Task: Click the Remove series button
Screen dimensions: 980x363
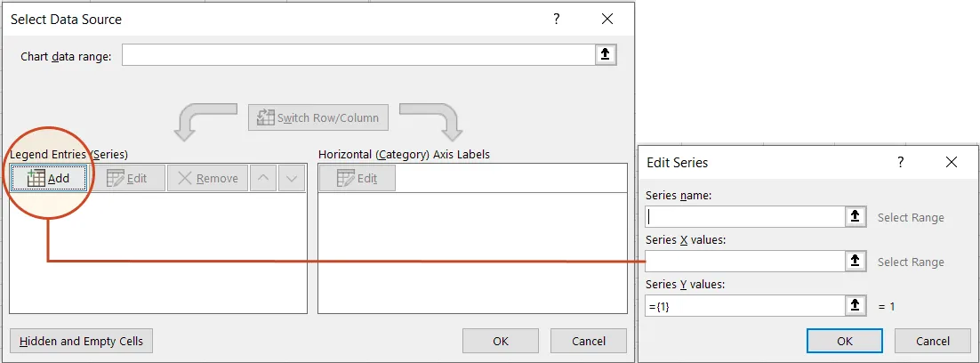Action: 208,178
